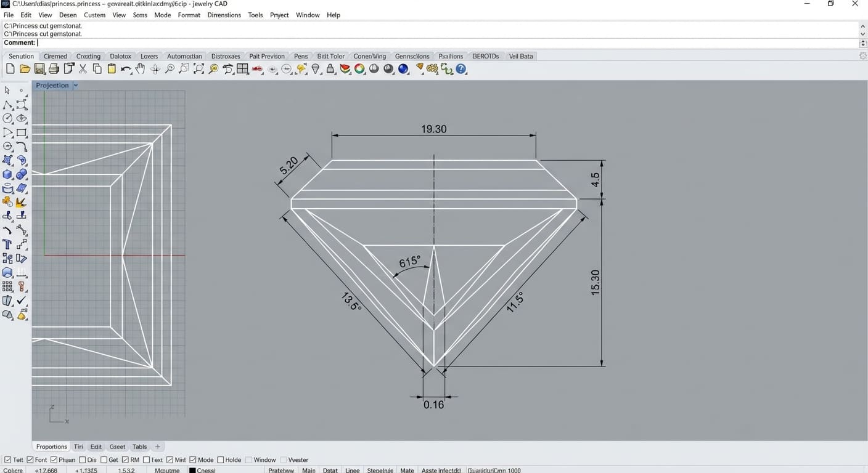
Task: Open the Help menu
Action: coord(334,15)
